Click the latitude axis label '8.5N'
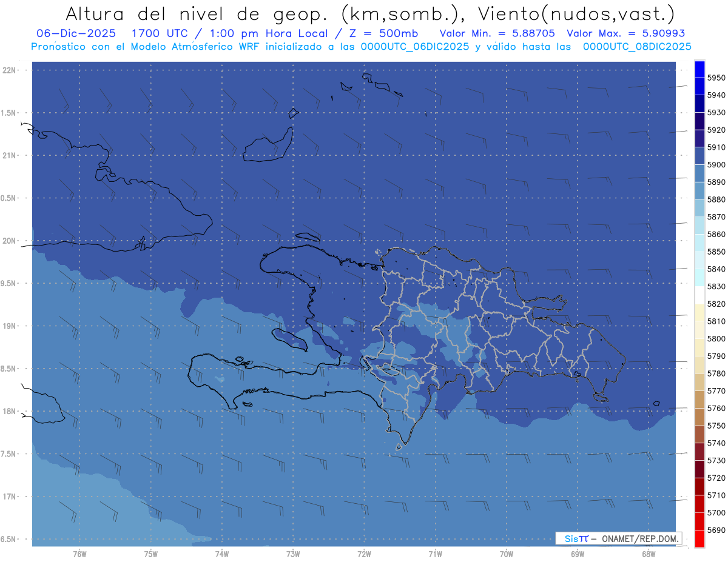The width and height of the screenshot is (728, 562). click(x=8, y=369)
